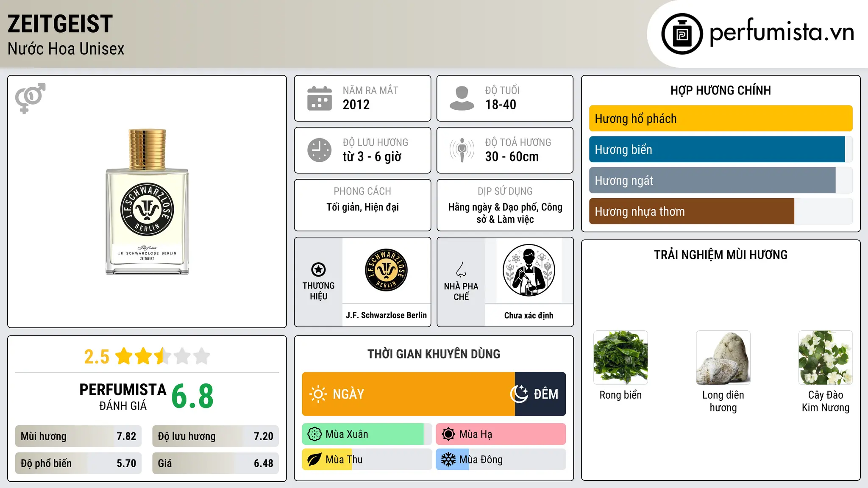Click the person icon beside Độ tuổi

click(x=462, y=98)
